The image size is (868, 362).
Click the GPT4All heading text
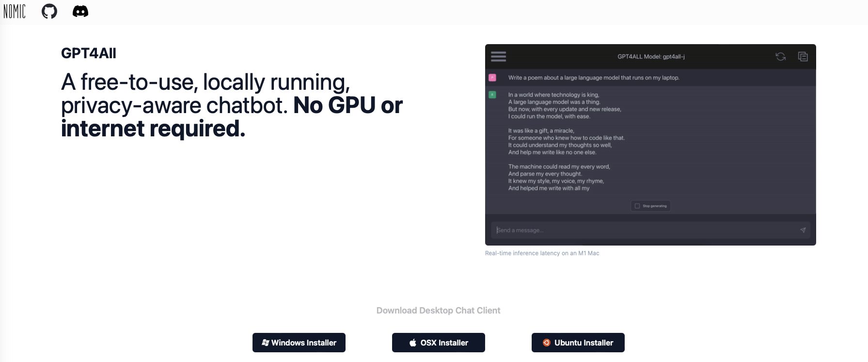[89, 53]
